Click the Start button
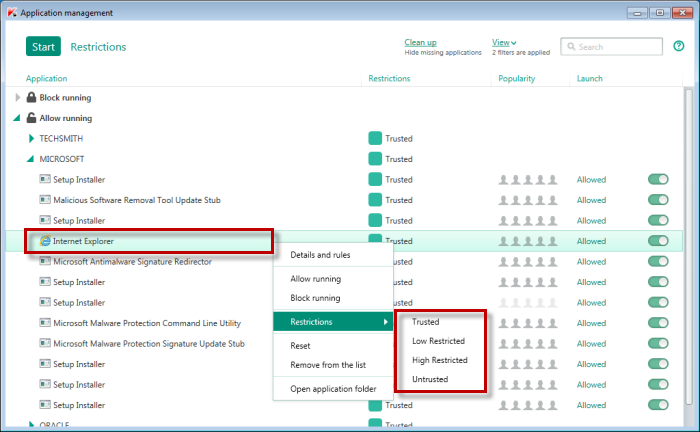Screen dimensions: 700x432 click(43, 46)
